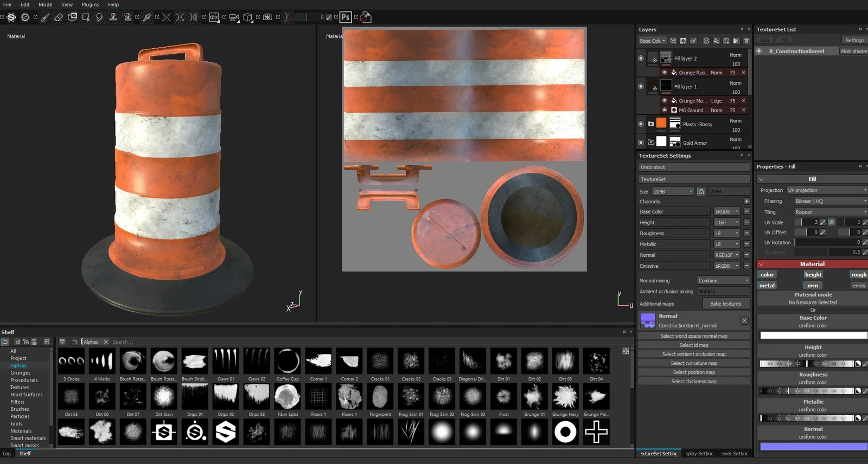Image resolution: width=868 pixels, height=464 pixels.
Task: Add a fill layer with bucket icon
Action: (x=716, y=41)
